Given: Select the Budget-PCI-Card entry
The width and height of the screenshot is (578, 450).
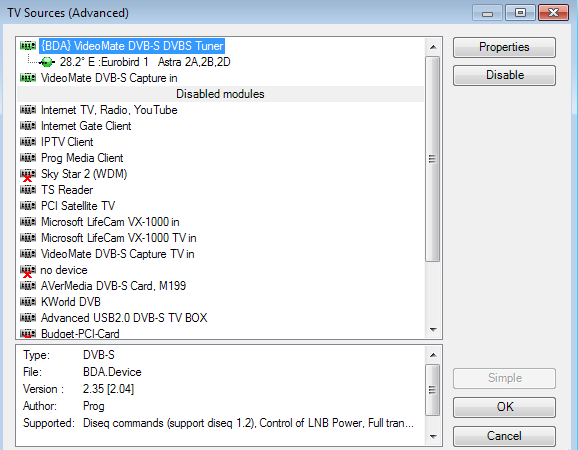Looking at the screenshot, I should click(x=80, y=333).
